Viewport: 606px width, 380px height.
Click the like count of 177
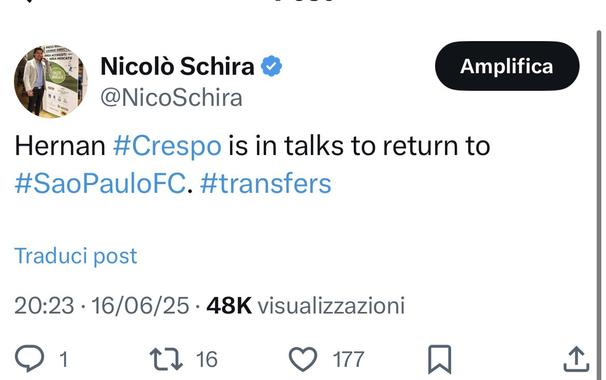click(x=348, y=360)
